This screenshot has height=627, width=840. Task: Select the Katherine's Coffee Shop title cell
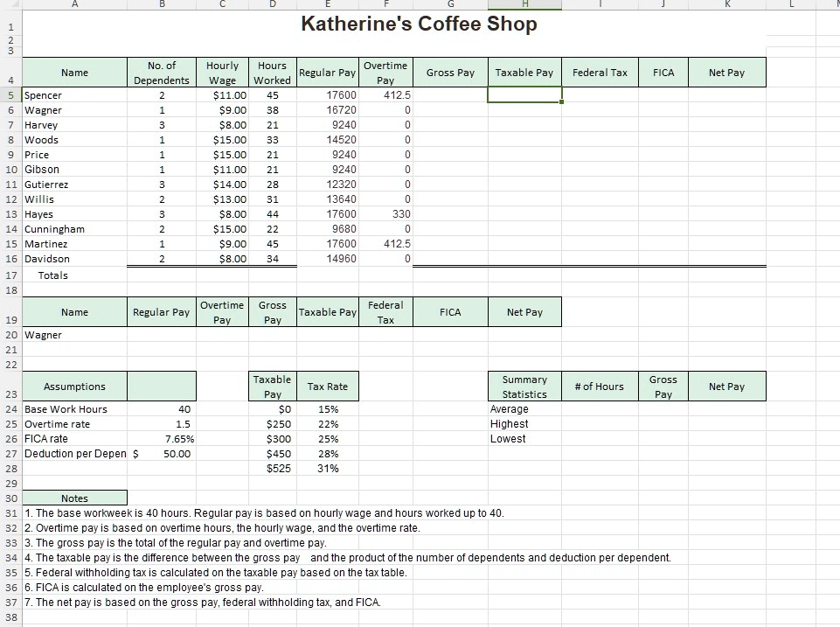coord(420,24)
